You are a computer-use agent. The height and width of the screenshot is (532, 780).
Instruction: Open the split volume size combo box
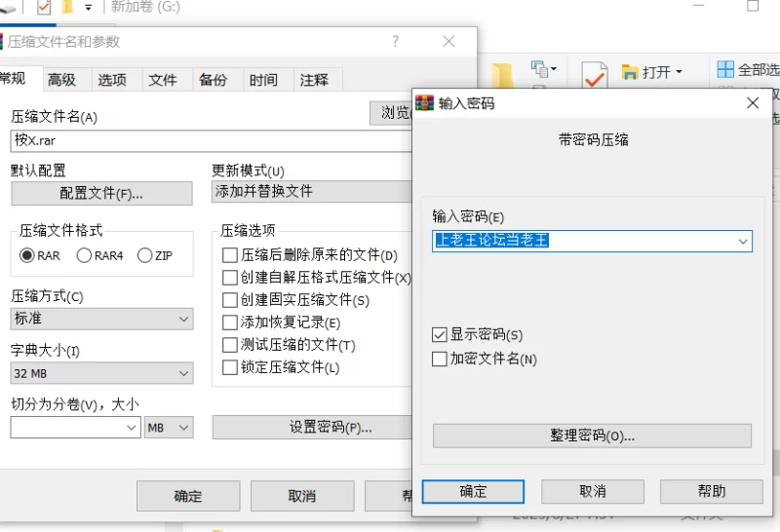[76, 428]
